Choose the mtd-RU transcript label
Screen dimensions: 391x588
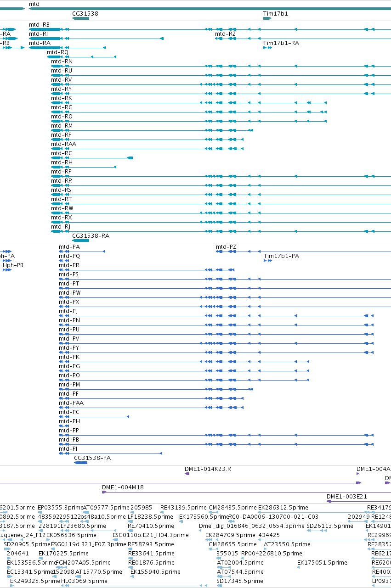(x=62, y=71)
